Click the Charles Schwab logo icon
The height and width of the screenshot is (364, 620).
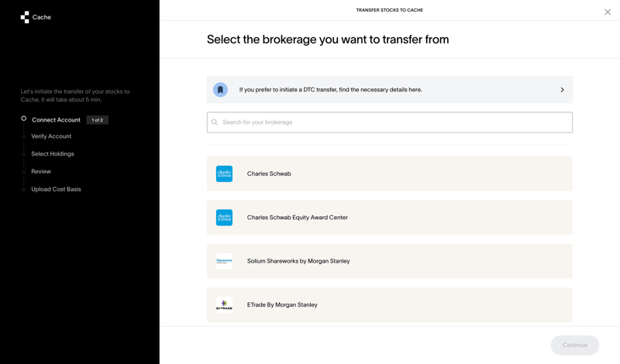224,174
